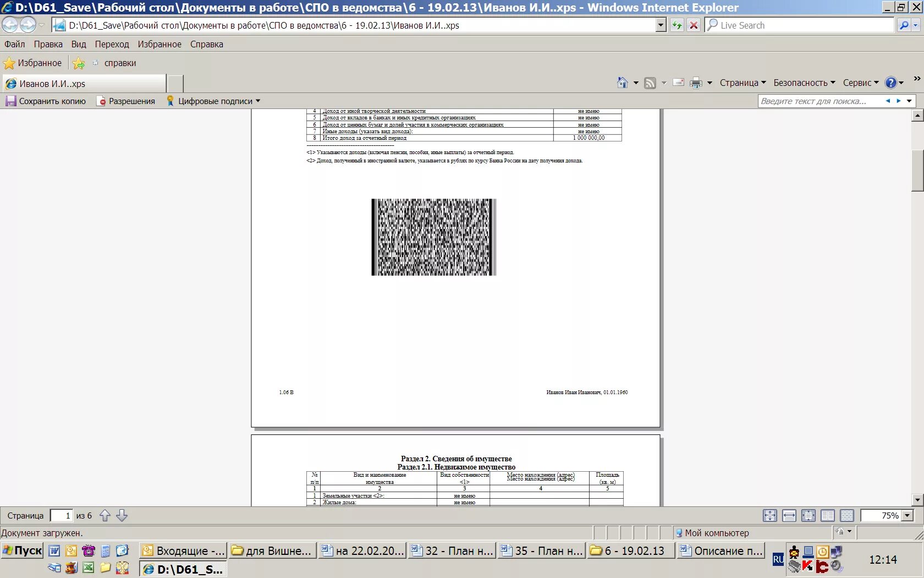Open the Страница dropdown menu
The width and height of the screenshot is (924, 578).
pyautogui.click(x=743, y=83)
